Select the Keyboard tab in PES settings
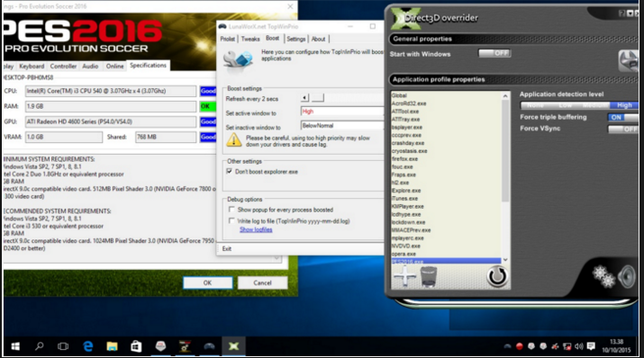Viewport: 644px width, 358px height. tap(32, 66)
